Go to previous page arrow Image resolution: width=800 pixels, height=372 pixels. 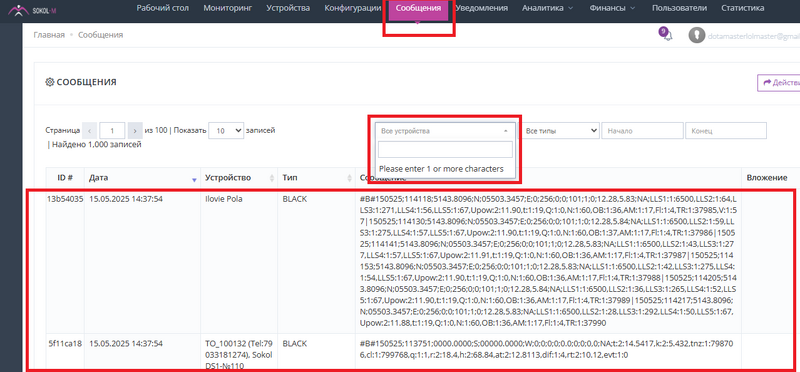click(x=89, y=131)
